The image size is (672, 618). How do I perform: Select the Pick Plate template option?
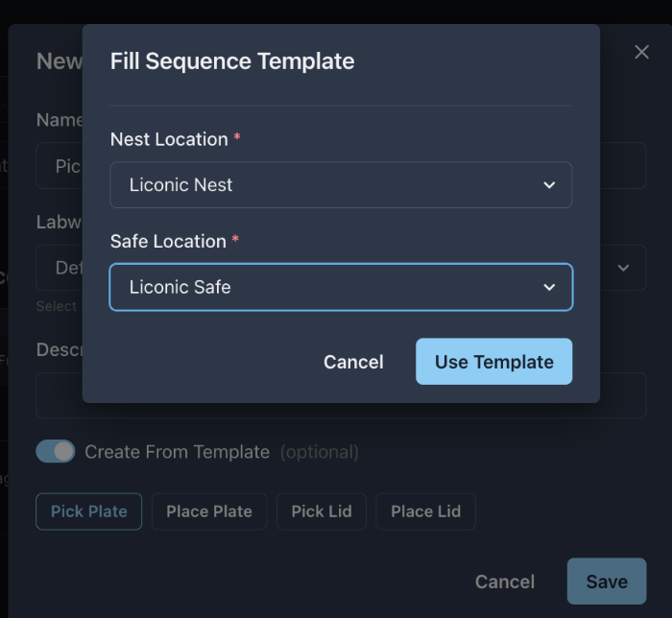89,511
